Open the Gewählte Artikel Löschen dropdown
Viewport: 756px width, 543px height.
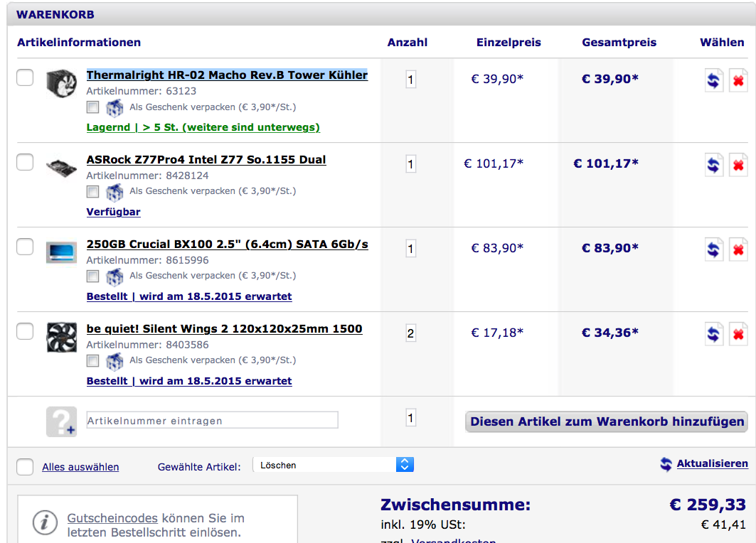(x=333, y=465)
